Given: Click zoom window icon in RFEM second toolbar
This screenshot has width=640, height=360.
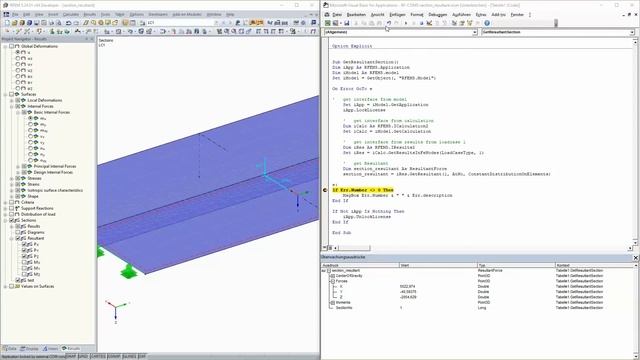Looking at the screenshot, I should click(x=227, y=31).
